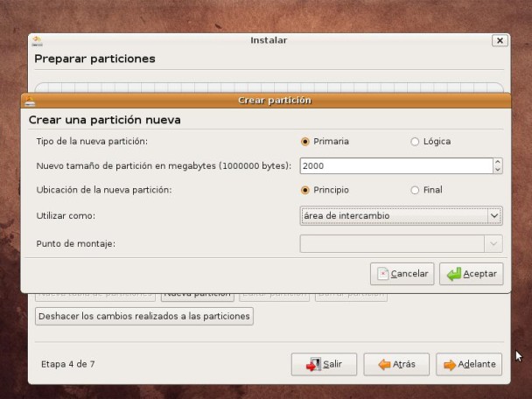The height and width of the screenshot is (399, 532).
Task: Select the Primaria partition type radio button
Action: [x=305, y=142]
